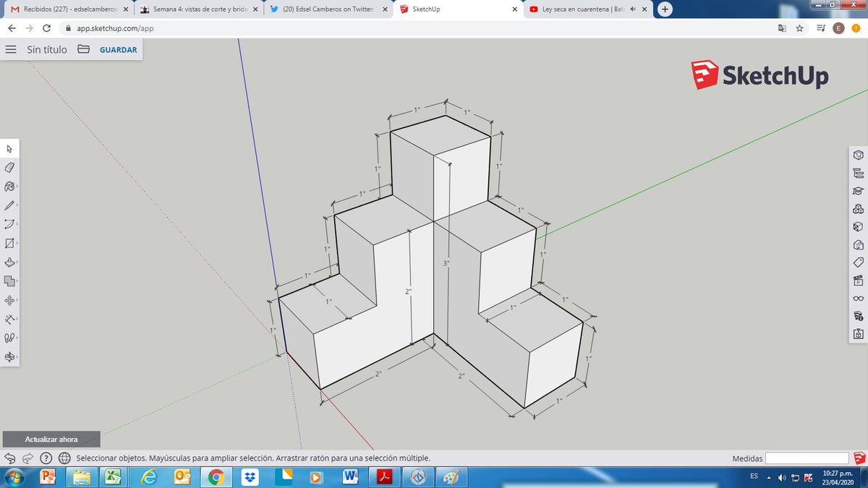The image size is (868, 488).
Task: Choose the Rectangle shape tool
Action: 9,244
